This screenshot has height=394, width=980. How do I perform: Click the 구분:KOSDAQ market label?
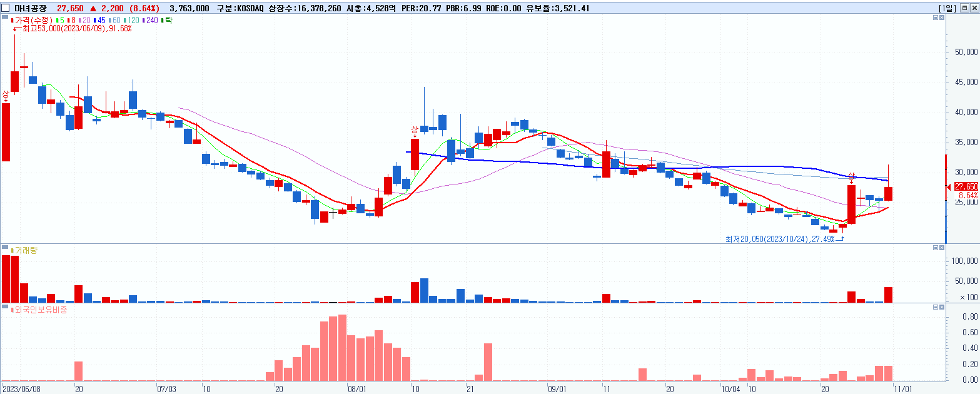pyautogui.click(x=241, y=8)
